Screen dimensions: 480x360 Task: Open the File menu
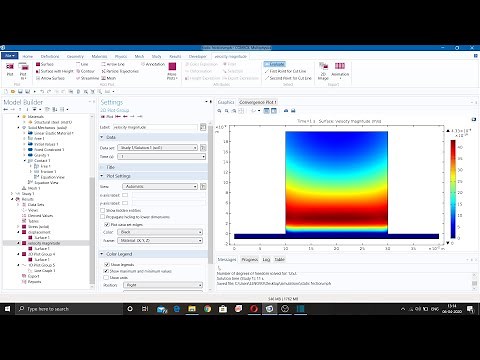click(x=10, y=56)
